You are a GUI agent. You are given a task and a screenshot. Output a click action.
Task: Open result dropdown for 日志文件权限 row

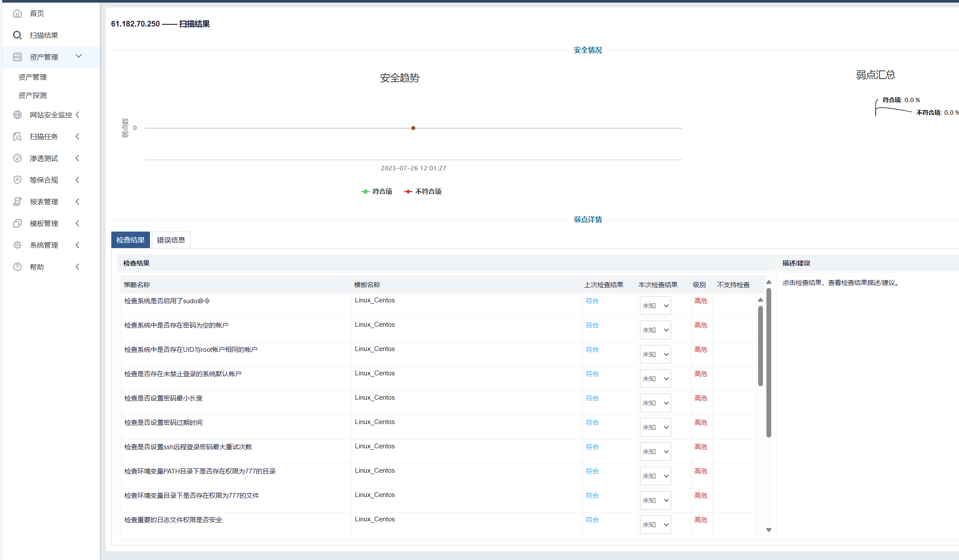(x=655, y=525)
